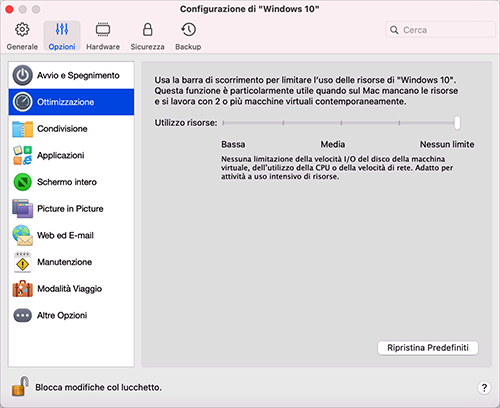Screen dimensions: 500x408
Task: Click the Bassa slider label
Action: click(233, 144)
